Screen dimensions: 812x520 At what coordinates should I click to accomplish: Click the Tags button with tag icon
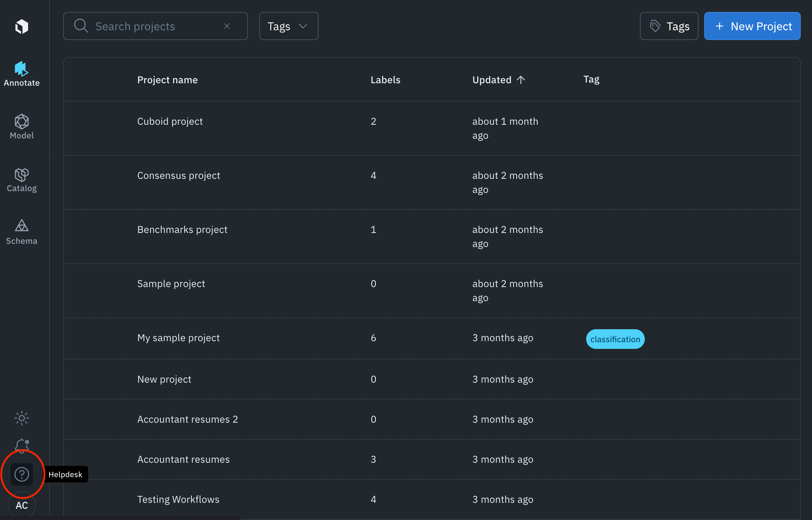click(669, 26)
